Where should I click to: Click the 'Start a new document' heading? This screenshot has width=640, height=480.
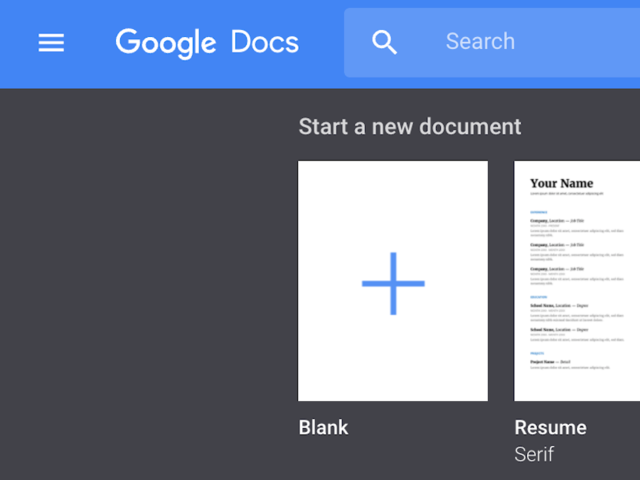coord(410,127)
